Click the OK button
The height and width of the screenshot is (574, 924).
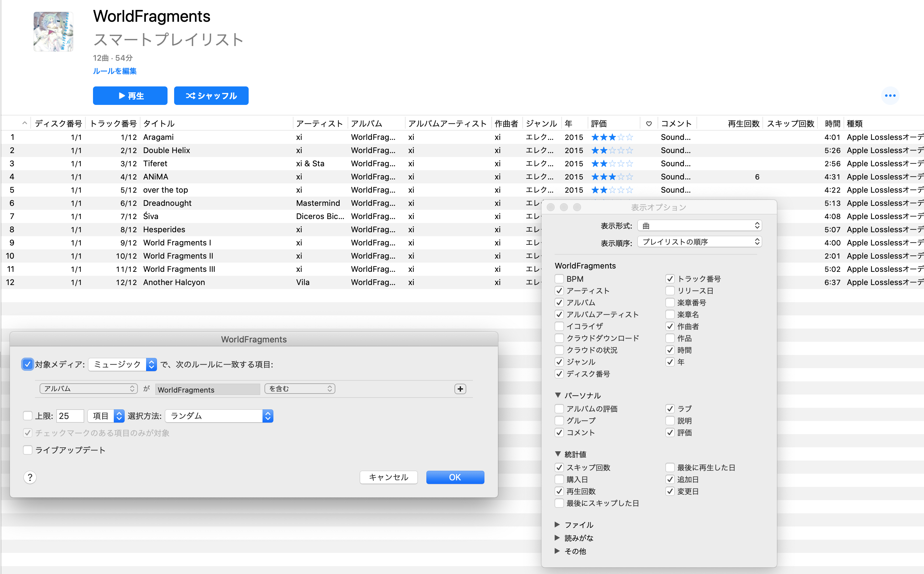pyautogui.click(x=455, y=477)
